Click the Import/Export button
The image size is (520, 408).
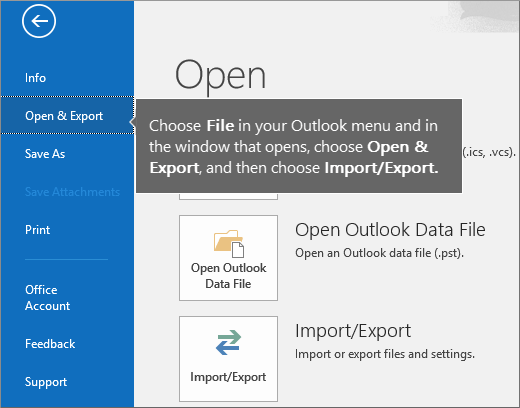228,359
